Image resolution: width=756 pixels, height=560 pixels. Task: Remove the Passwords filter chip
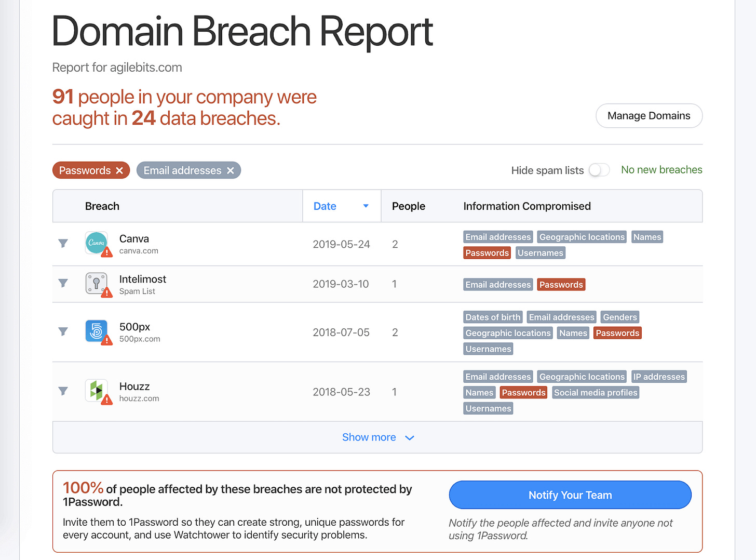point(120,170)
